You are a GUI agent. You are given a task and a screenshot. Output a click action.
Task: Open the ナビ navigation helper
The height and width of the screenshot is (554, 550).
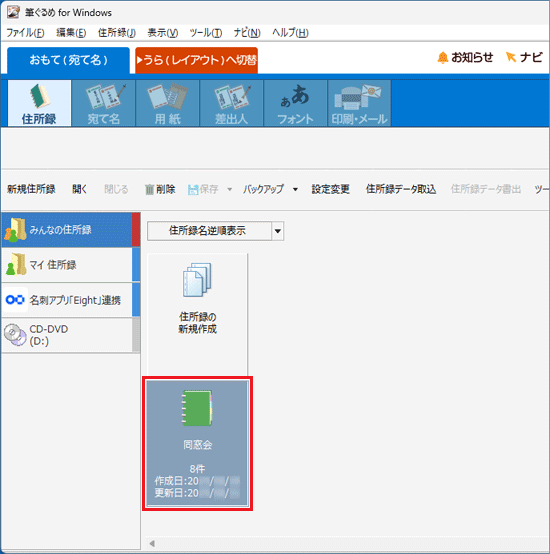pyautogui.click(x=524, y=57)
